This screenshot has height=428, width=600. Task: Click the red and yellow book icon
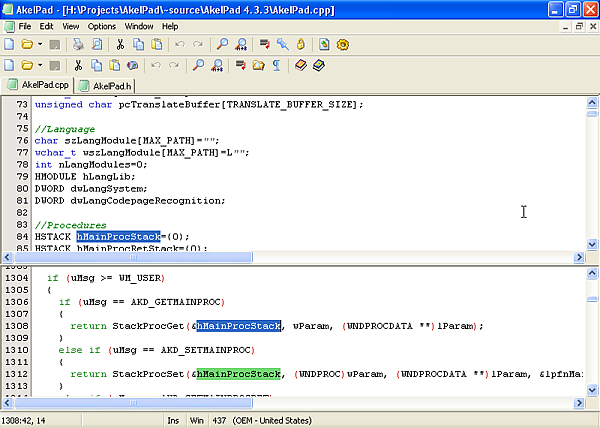tap(301, 65)
